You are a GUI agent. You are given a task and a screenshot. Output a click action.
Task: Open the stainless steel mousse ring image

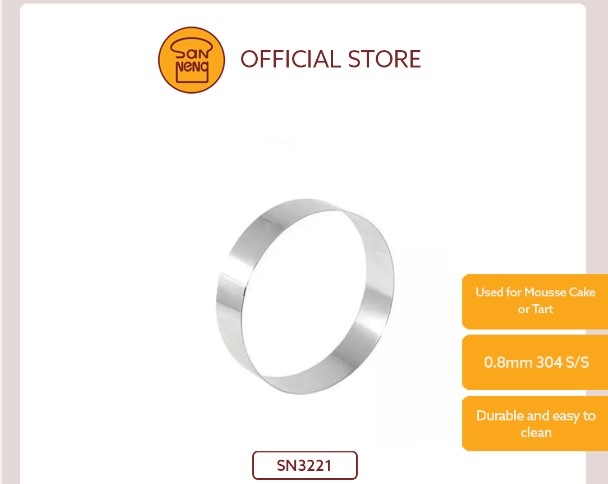[305, 296]
